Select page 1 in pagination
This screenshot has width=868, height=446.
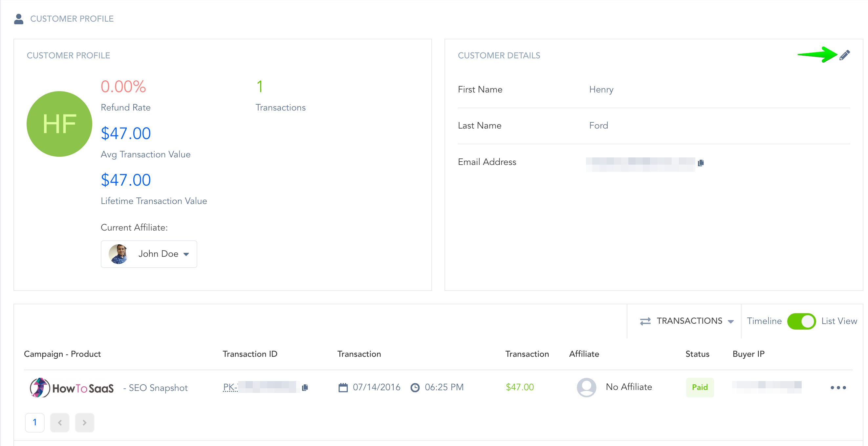35,422
